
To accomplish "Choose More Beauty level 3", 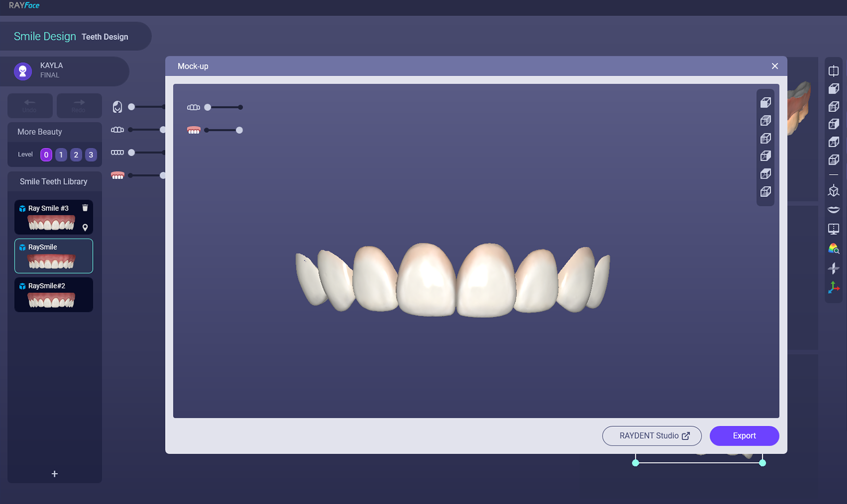I will pos(91,155).
